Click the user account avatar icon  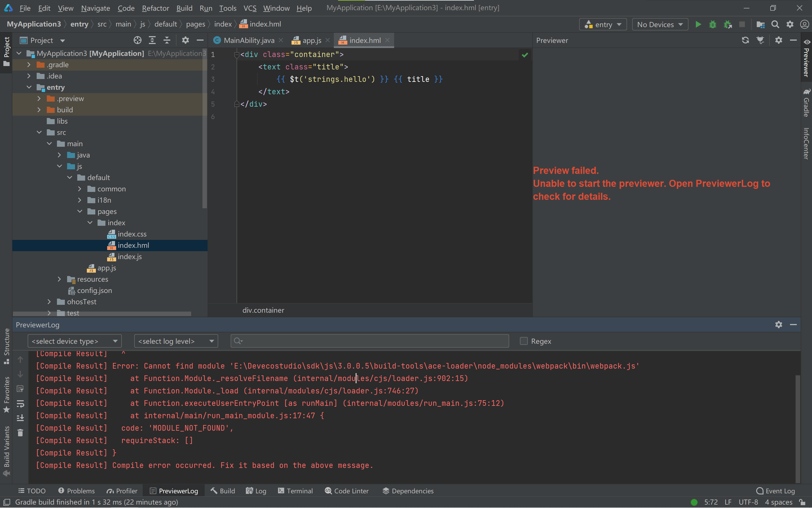(x=804, y=24)
